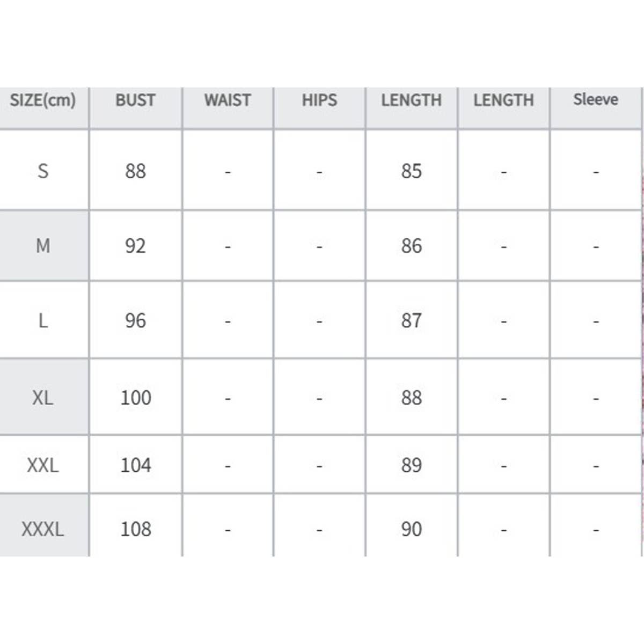Viewport: 644px width, 644px height.
Task: Click bust value 108 for size XXXL
Action: 136,529
